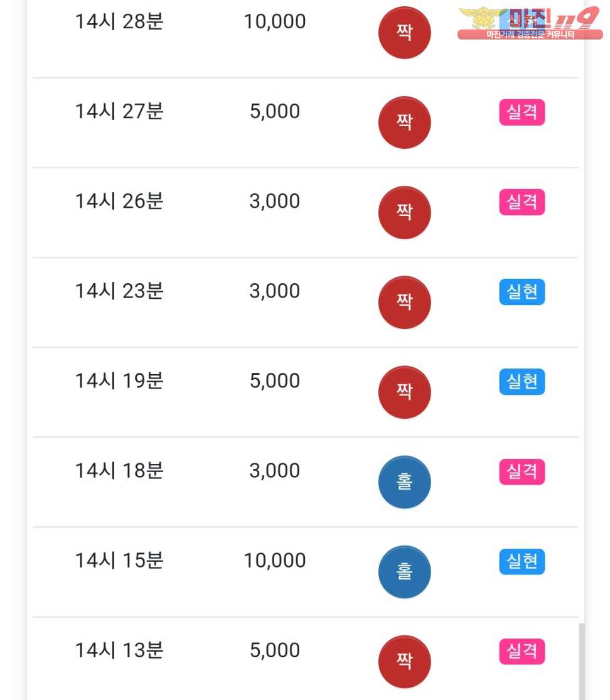Click the 실격 badge in 14시 26분 row
The width and height of the screenshot is (610, 700).
pyautogui.click(x=522, y=202)
